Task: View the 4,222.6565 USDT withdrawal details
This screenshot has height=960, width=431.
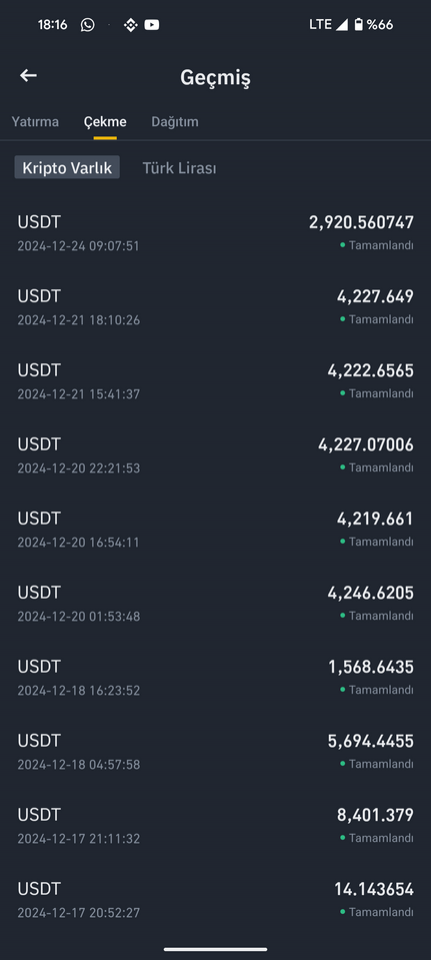Action: click(216, 381)
